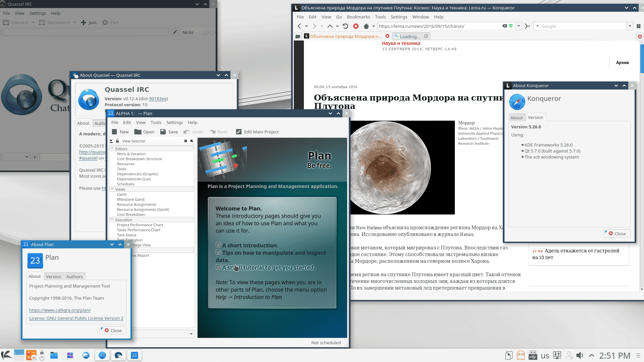Switch to the Version tab in About Plan

click(54, 277)
